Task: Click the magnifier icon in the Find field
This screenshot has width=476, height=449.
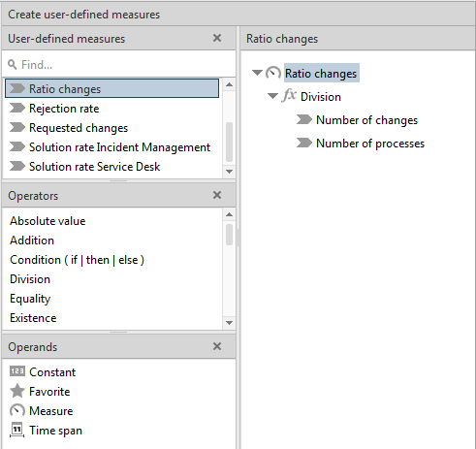Action: tap(13, 65)
